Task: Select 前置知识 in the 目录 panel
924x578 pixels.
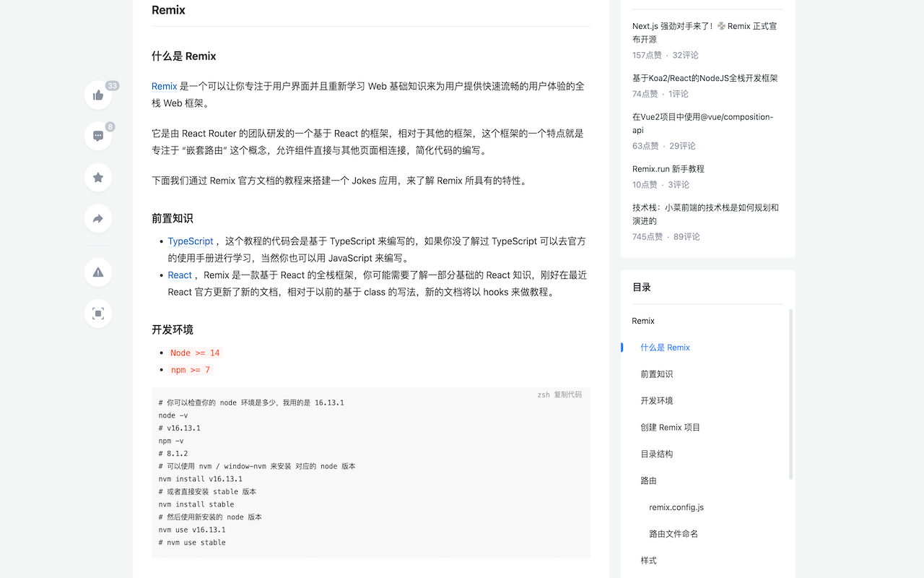Action: [x=658, y=374]
